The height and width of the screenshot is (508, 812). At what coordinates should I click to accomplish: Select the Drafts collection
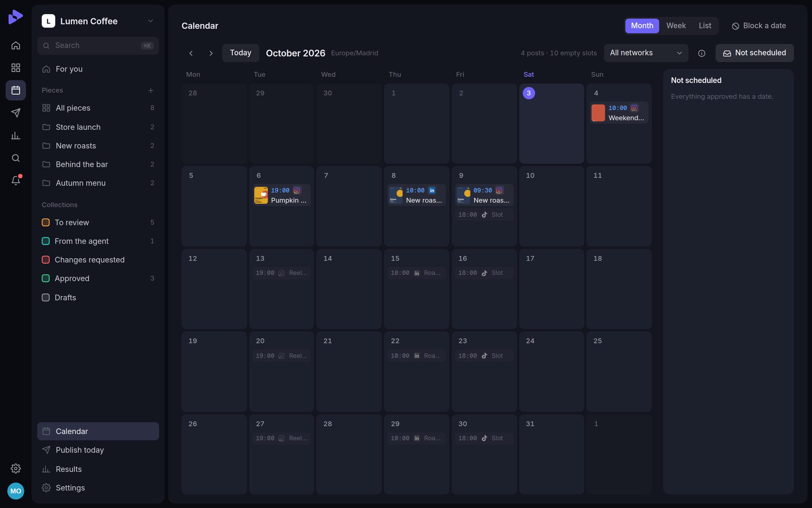pyautogui.click(x=98, y=297)
